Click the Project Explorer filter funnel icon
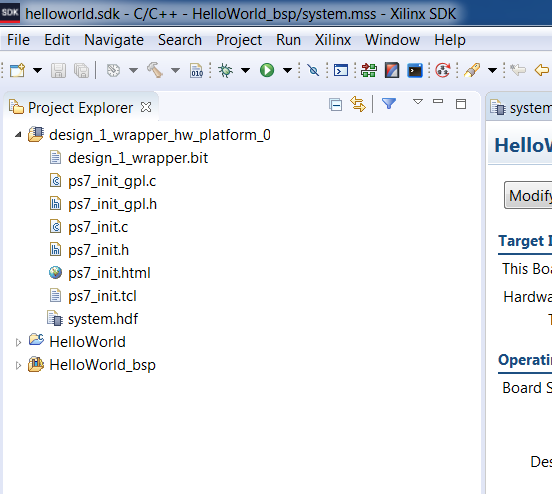 [389, 104]
